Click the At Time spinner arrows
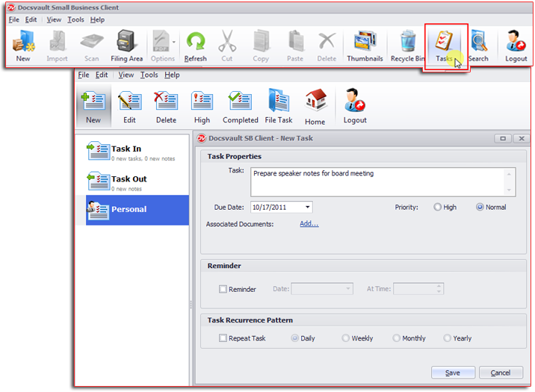 point(439,289)
